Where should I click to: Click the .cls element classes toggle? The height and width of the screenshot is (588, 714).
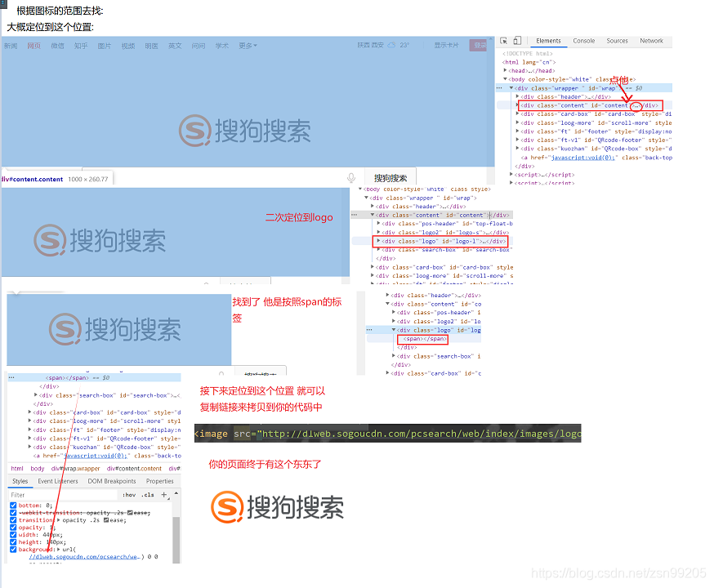(148, 495)
